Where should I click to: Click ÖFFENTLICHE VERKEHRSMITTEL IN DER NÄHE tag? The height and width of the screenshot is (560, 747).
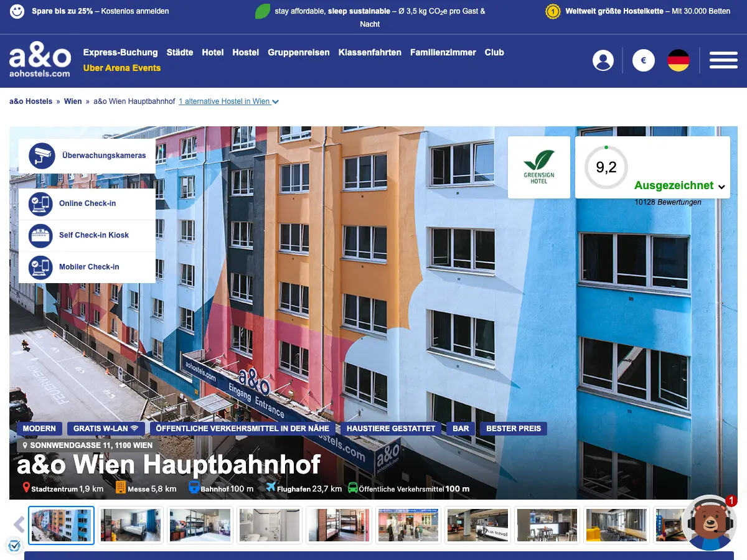click(243, 429)
